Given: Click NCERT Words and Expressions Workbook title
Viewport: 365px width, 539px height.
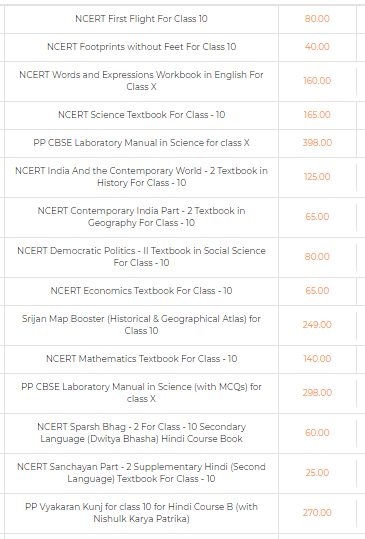Looking at the screenshot, I should tap(141, 81).
